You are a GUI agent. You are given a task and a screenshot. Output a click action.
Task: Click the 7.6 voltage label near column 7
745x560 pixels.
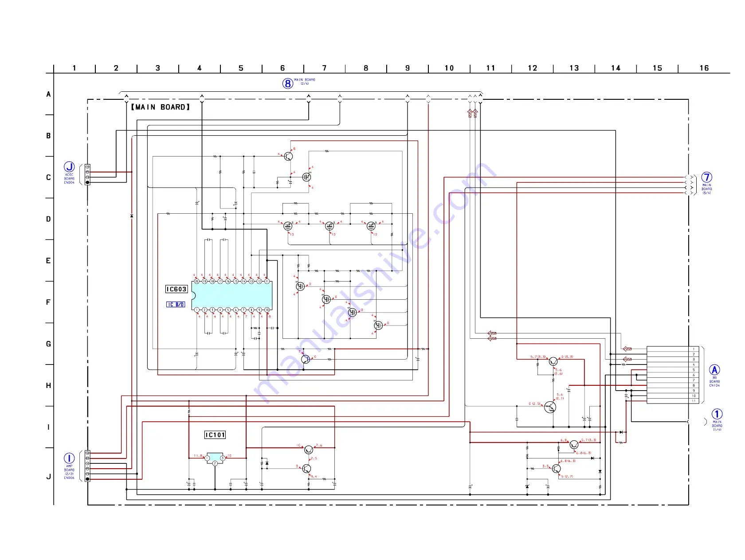[319, 445]
